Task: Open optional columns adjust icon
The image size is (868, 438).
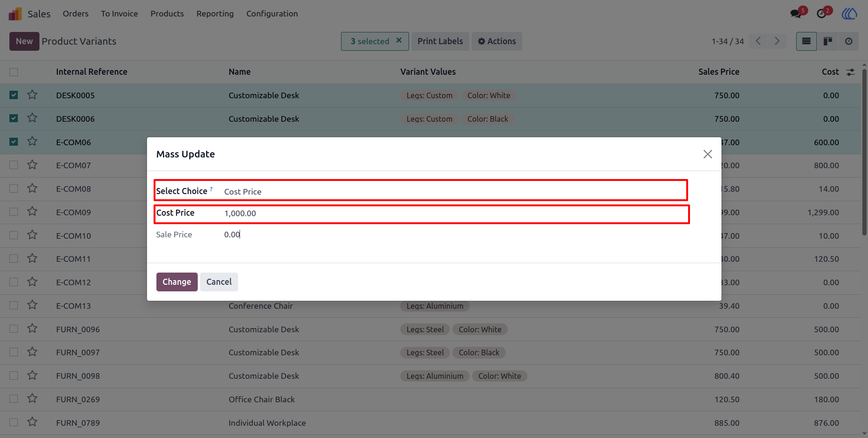Action: [851, 72]
